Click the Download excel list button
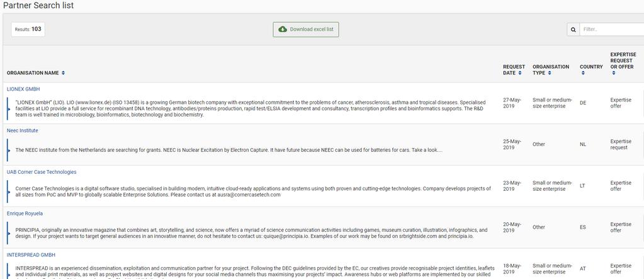The height and width of the screenshot is (279, 644). pyautogui.click(x=305, y=30)
